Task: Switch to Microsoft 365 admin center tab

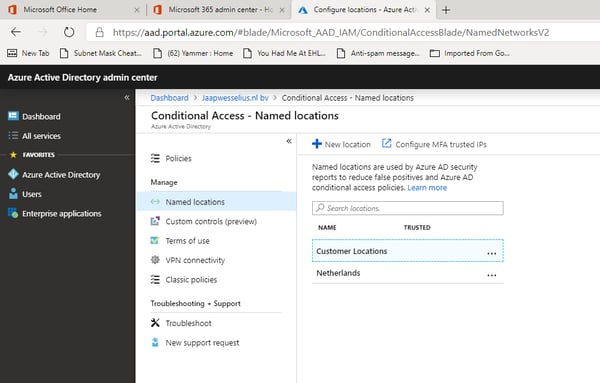Action: 221,10
